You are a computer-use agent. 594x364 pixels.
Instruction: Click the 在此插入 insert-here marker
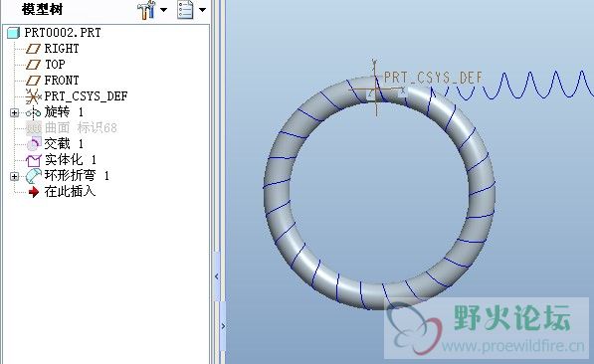pos(70,192)
